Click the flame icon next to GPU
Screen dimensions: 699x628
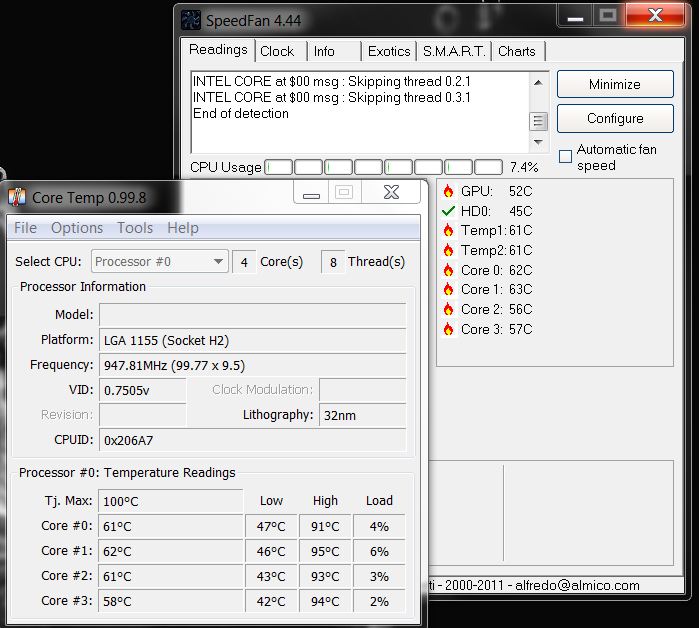coord(448,191)
